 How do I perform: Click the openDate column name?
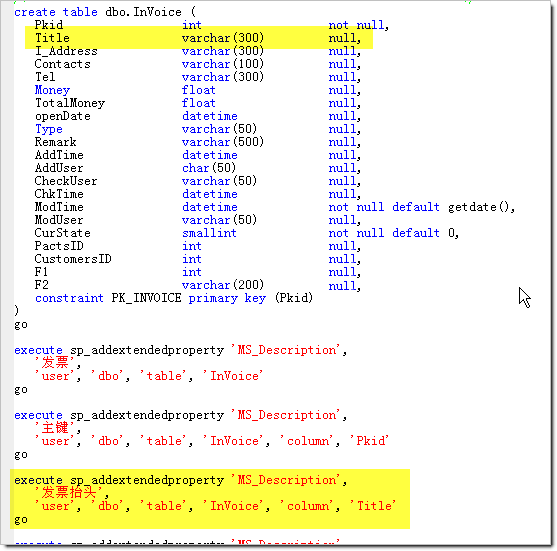[63, 116]
